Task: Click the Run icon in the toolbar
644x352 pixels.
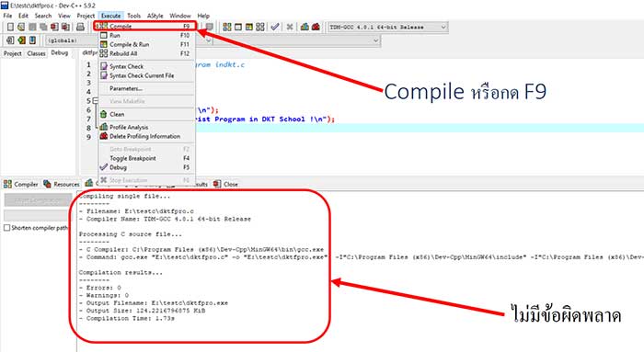Action: click(x=237, y=27)
